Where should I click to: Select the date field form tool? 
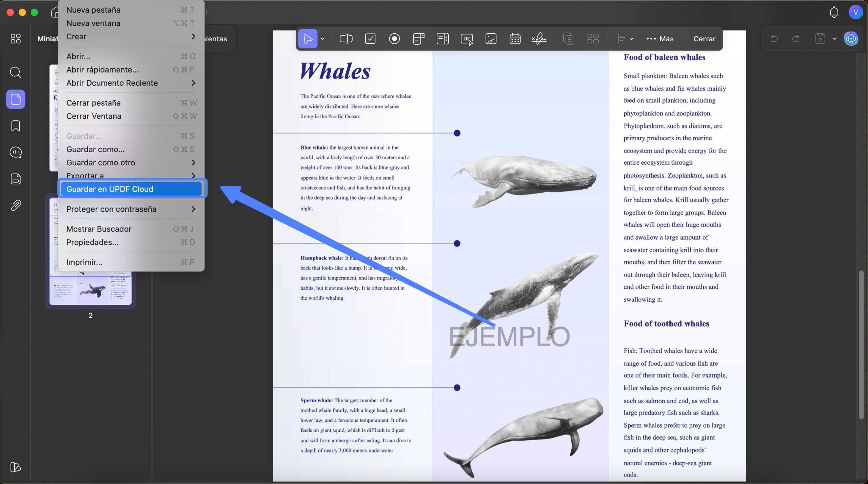point(515,39)
